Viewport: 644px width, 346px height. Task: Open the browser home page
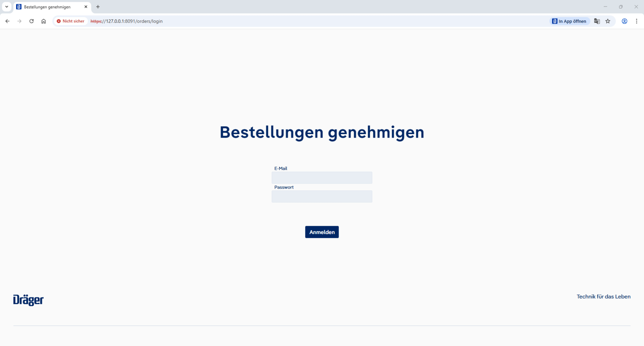(x=43, y=21)
